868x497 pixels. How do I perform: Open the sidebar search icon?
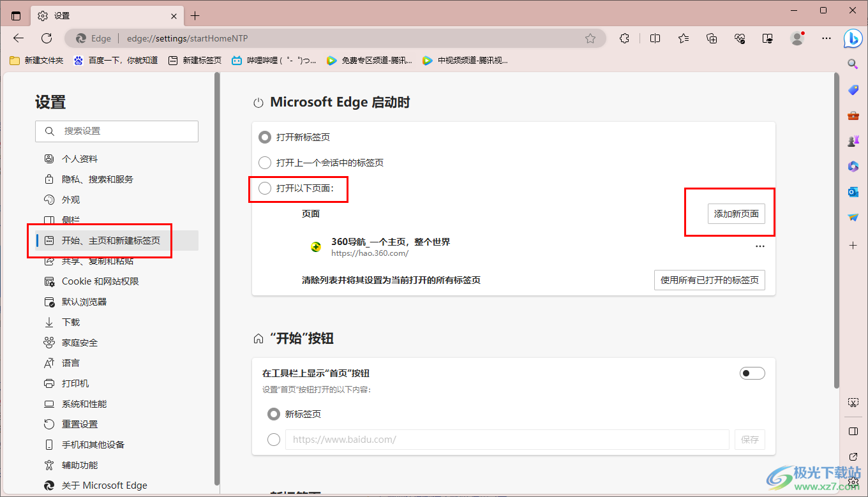(853, 64)
